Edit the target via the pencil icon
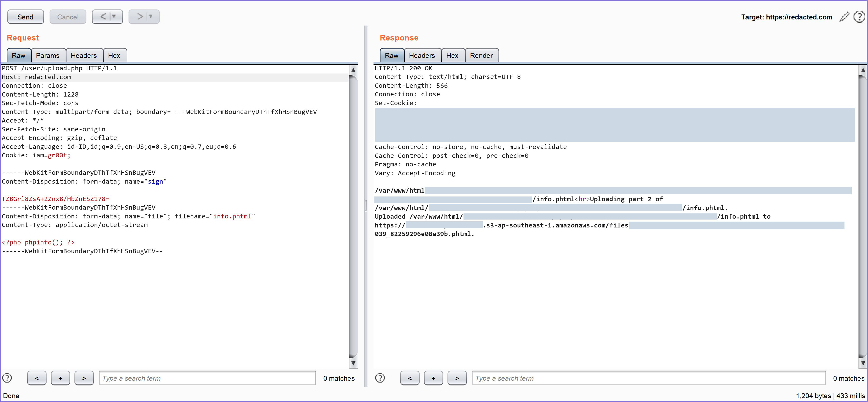Image resolution: width=868 pixels, height=402 pixels. 844,17
